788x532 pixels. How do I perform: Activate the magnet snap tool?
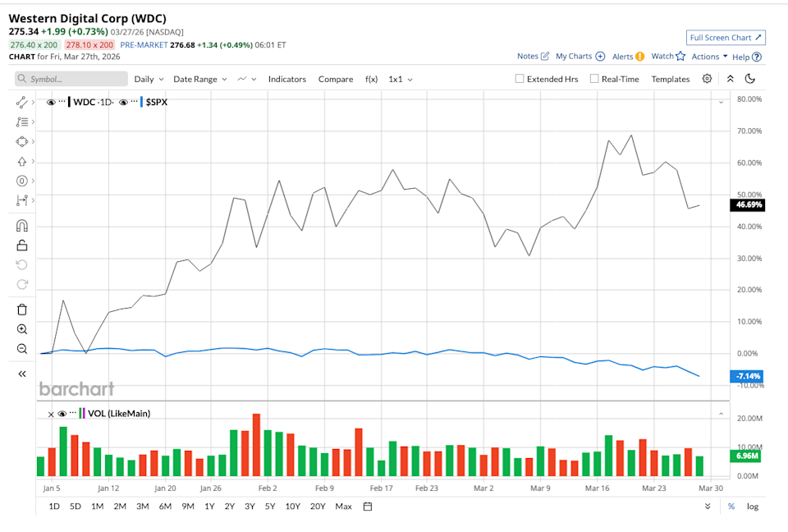22,226
